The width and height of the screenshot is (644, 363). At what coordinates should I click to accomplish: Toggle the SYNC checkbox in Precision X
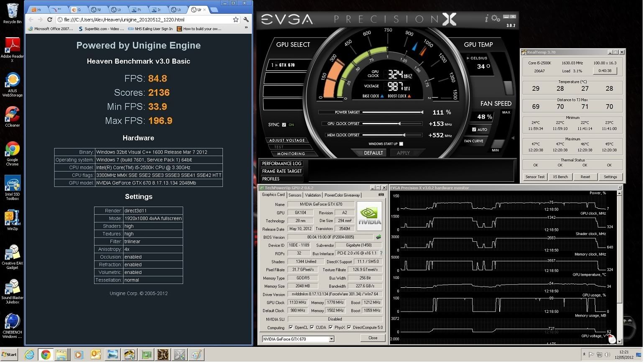[284, 125]
